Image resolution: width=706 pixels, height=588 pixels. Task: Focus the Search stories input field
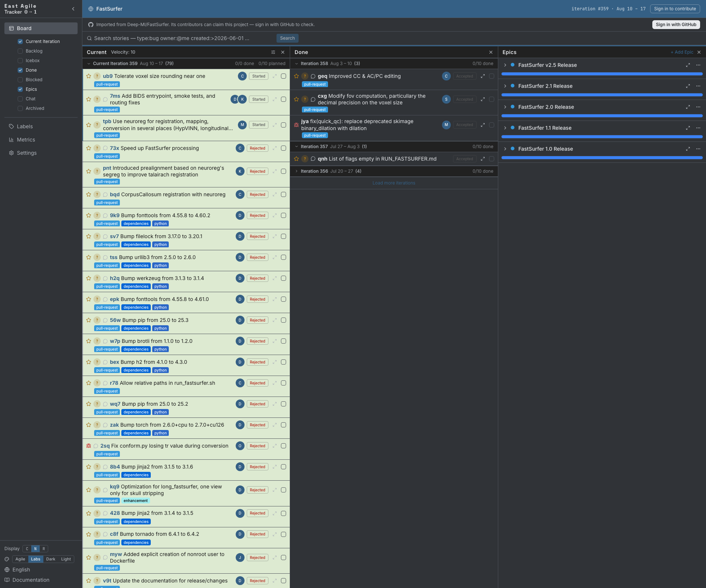(180, 38)
